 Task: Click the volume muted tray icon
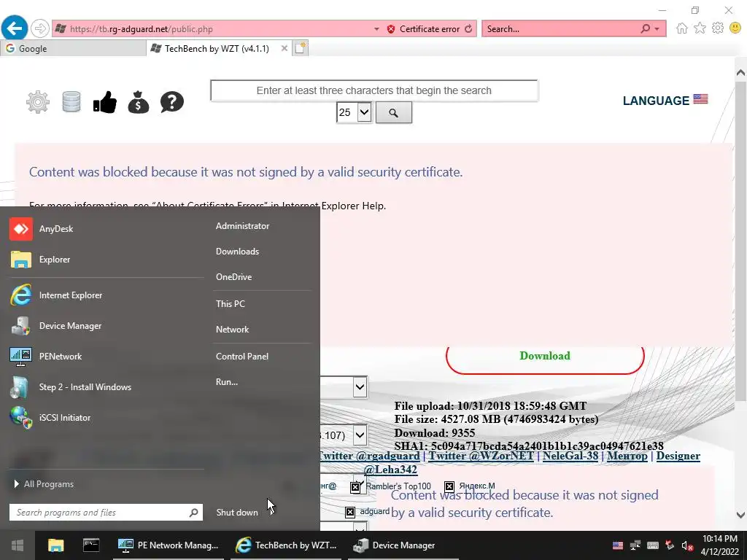[687, 545]
